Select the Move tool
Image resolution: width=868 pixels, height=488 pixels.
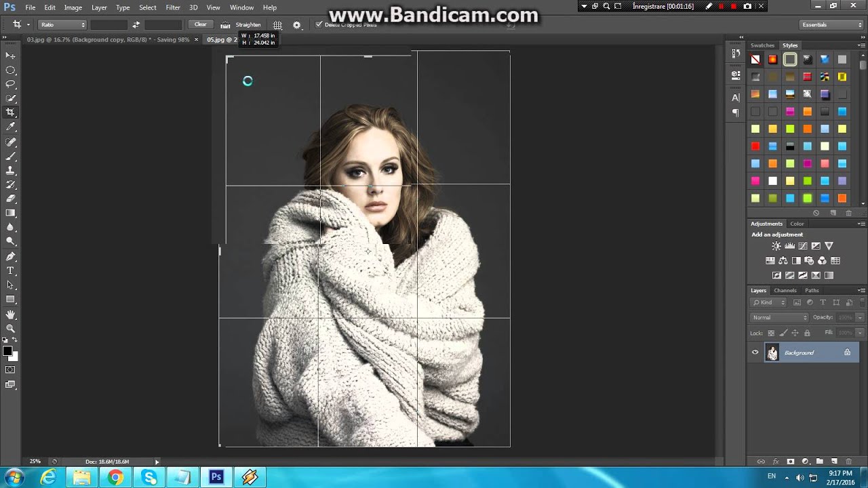(x=10, y=56)
